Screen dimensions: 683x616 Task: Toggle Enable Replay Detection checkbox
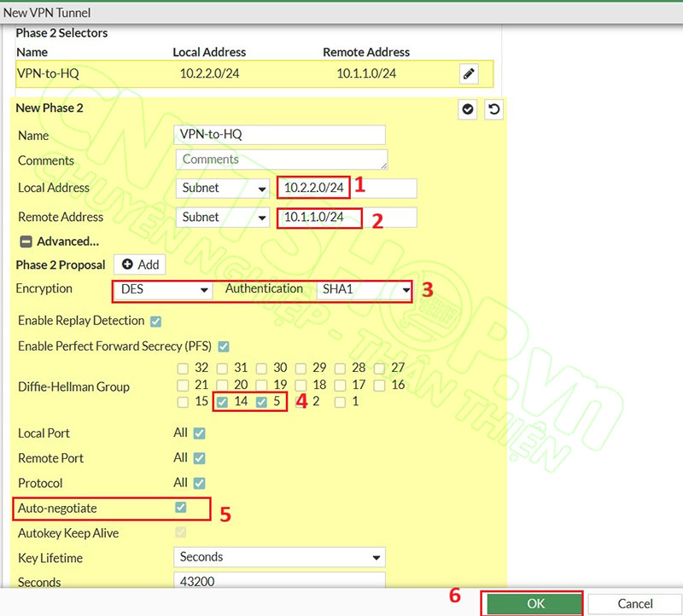point(155,321)
